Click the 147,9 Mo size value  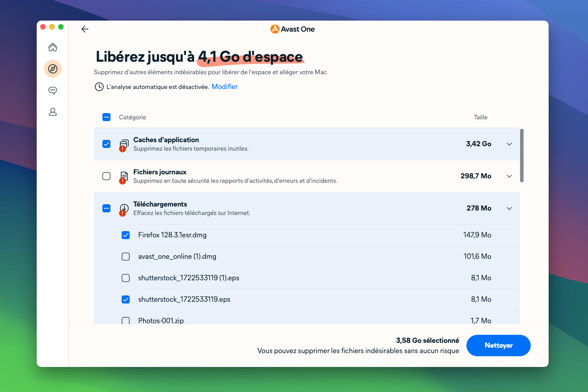(477, 235)
